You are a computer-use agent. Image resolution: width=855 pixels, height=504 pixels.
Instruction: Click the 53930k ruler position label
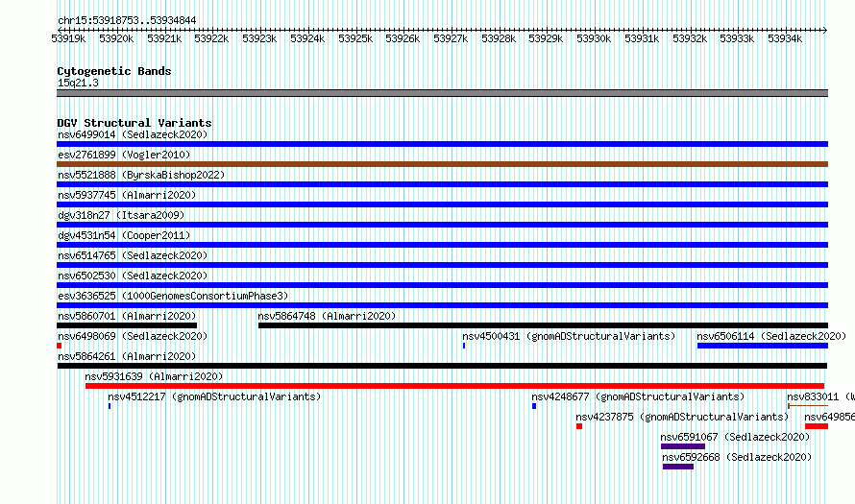pos(594,38)
